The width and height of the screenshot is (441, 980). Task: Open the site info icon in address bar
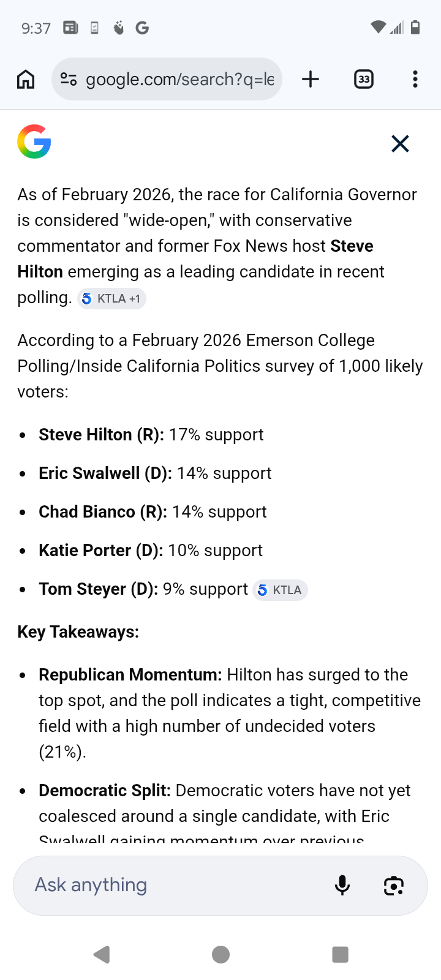tap(69, 79)
